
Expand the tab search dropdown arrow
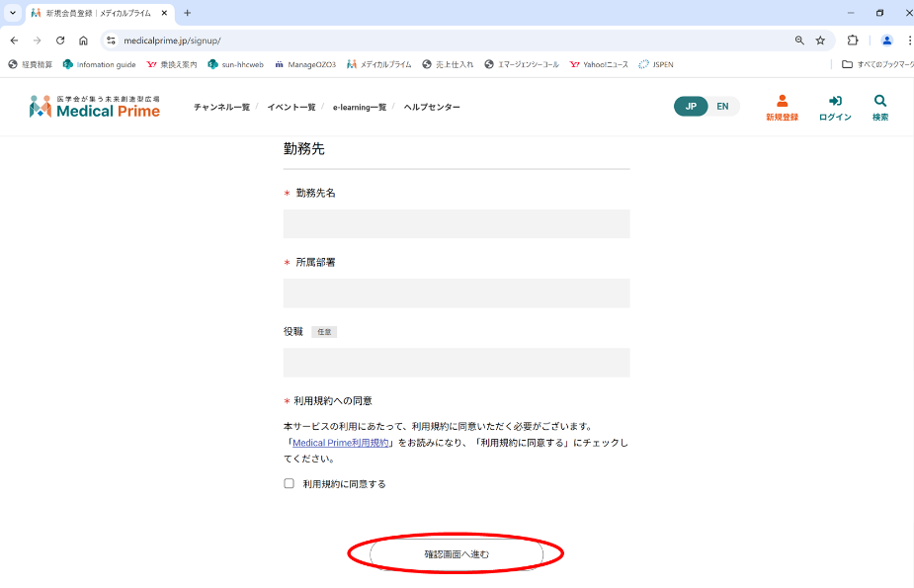[13, 13]
